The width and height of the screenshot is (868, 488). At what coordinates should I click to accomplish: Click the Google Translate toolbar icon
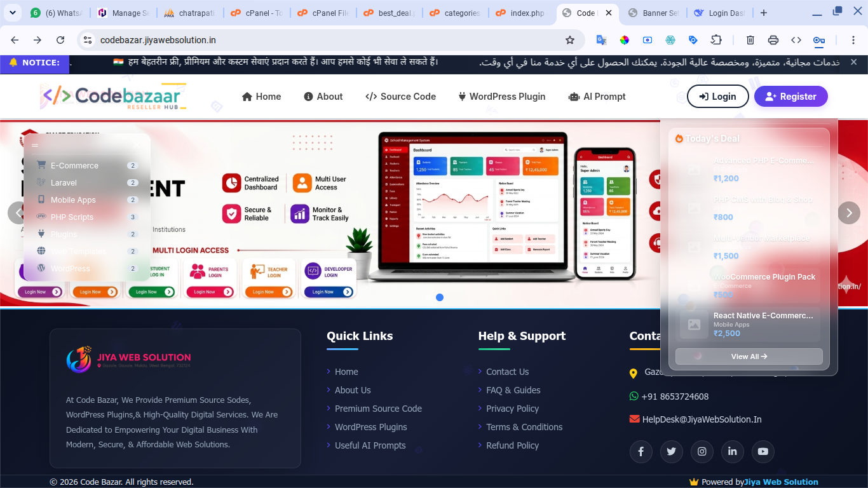(x=601, y=40)
